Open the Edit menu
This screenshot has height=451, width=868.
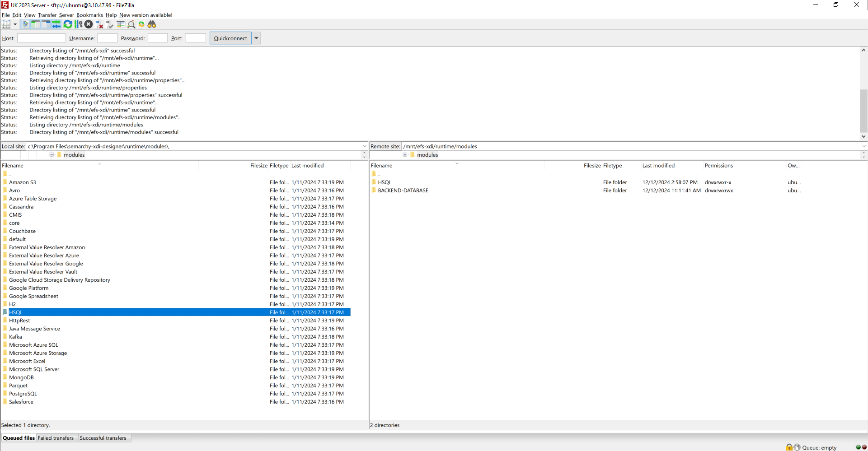coord(17,15)
